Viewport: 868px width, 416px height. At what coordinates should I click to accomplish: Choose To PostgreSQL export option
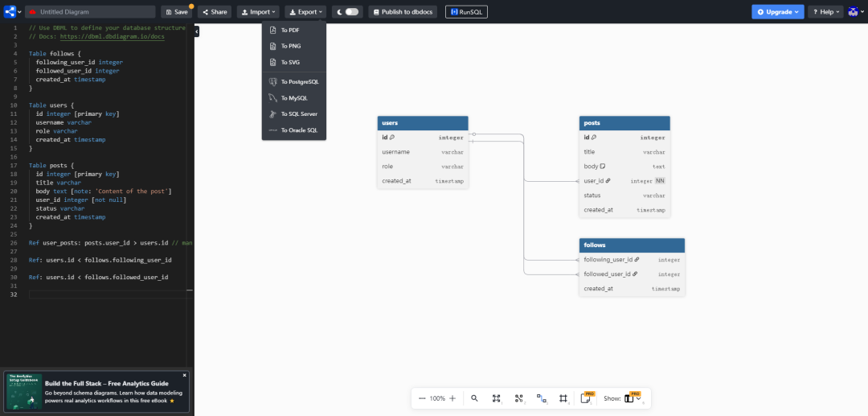pyautogui.click(x=294, y=81)
